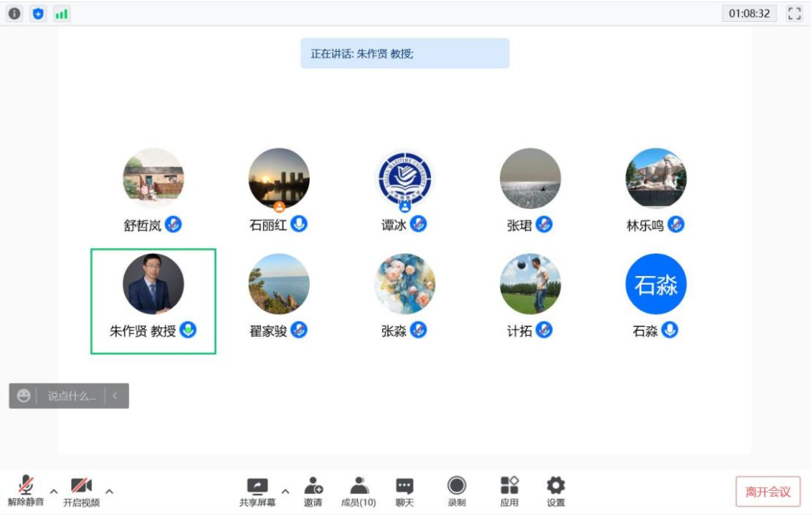Image resolution: width=812 pixels, height=515 pixels.
Task: Start 录制 recording
Action: point(456,491)
